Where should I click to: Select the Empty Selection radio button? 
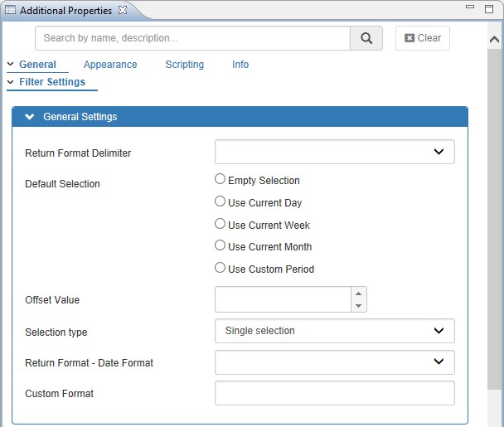point(220,179)
